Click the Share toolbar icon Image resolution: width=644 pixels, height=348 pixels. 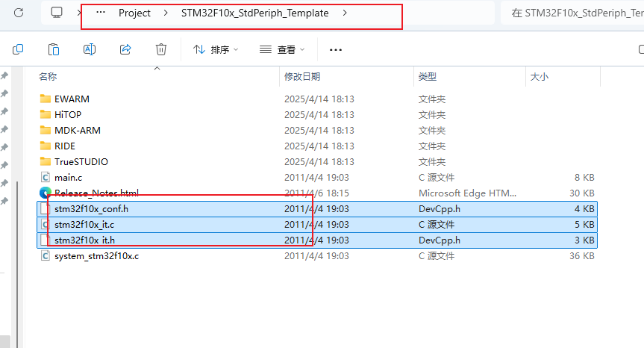click(125, 50)
